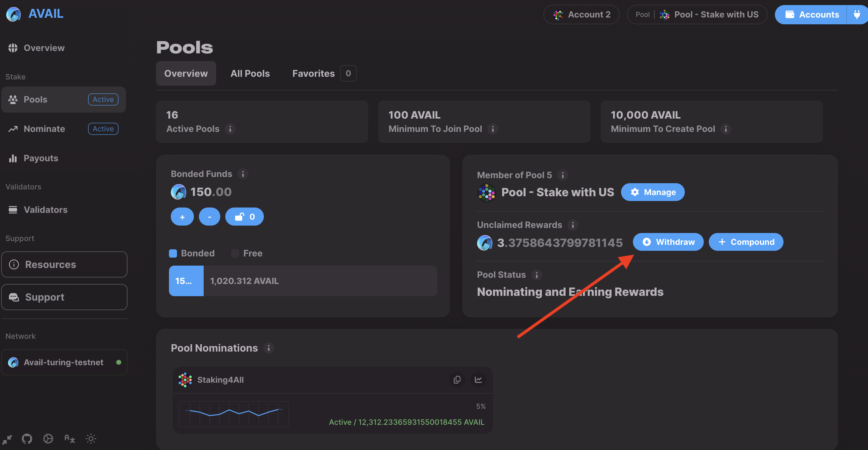Click the connect plug icon button
This screenshot has width=868, height=450.
(x=856, y=15)
